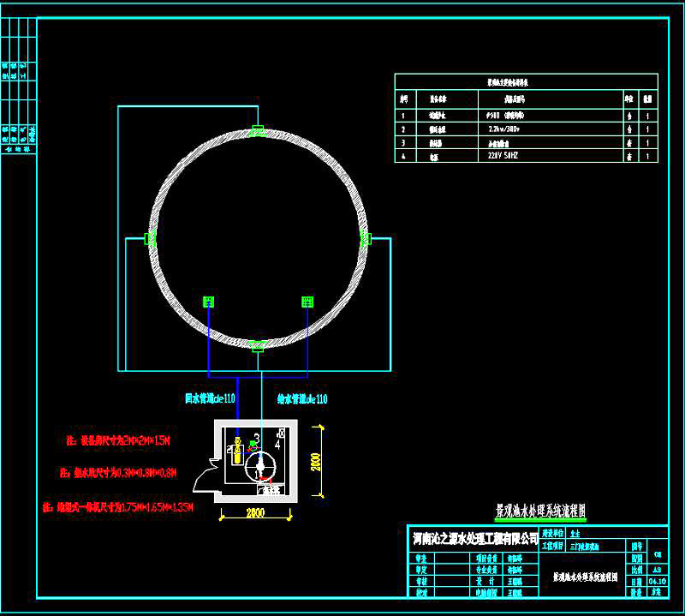Select the green fitting on pool's right edge
This screenshot has height=616, width=685.
click(365, 238)
